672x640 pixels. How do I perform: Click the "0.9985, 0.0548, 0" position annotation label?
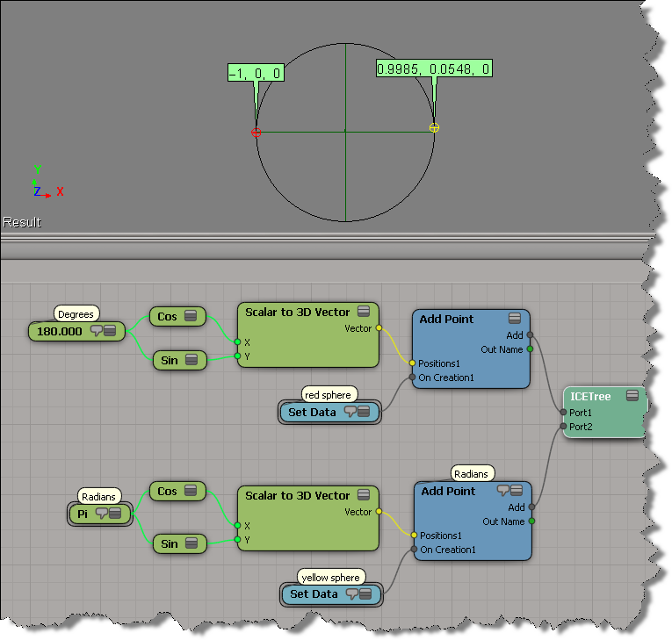click(434, 68)
